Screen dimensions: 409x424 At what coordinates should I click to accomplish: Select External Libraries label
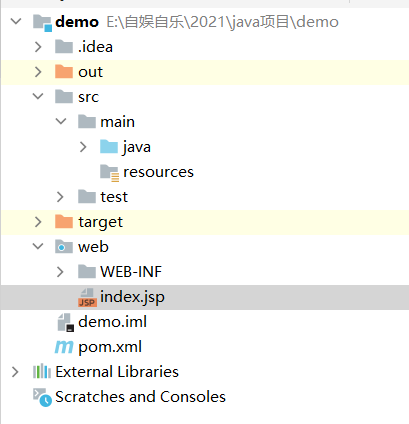tap(117, 372)
